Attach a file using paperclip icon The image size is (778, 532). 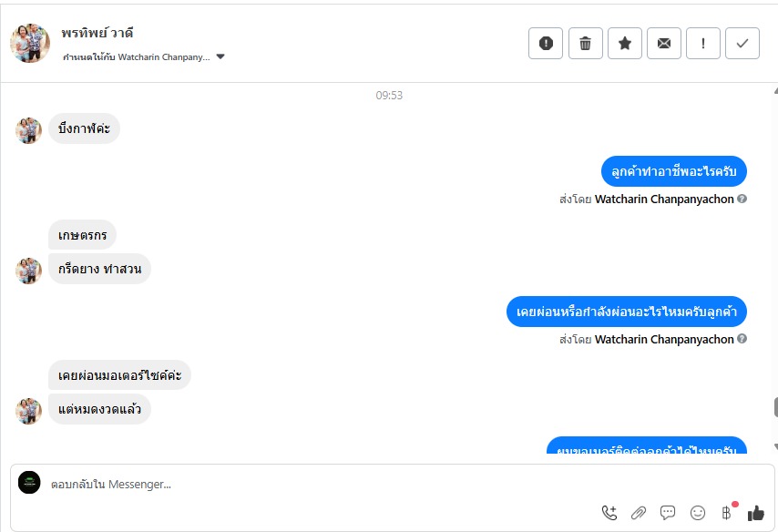coord(639,513)
